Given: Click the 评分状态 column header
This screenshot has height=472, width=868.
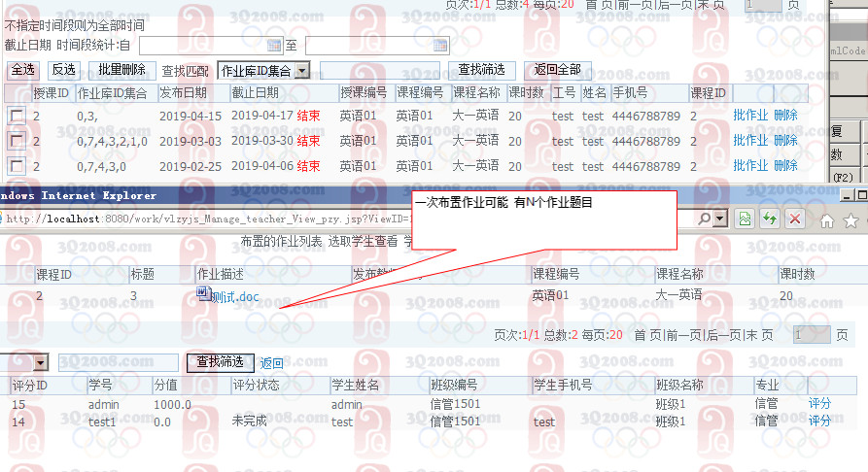Looking at the screenshot, I should coord(256,385).
